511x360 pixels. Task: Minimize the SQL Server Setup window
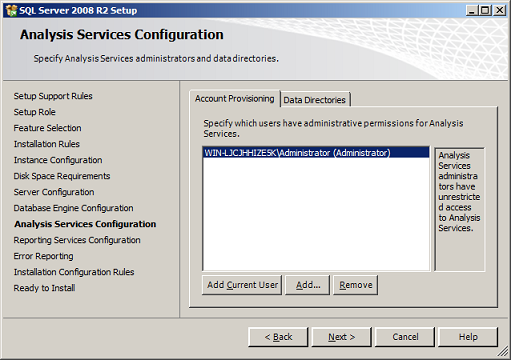[472, 10]
